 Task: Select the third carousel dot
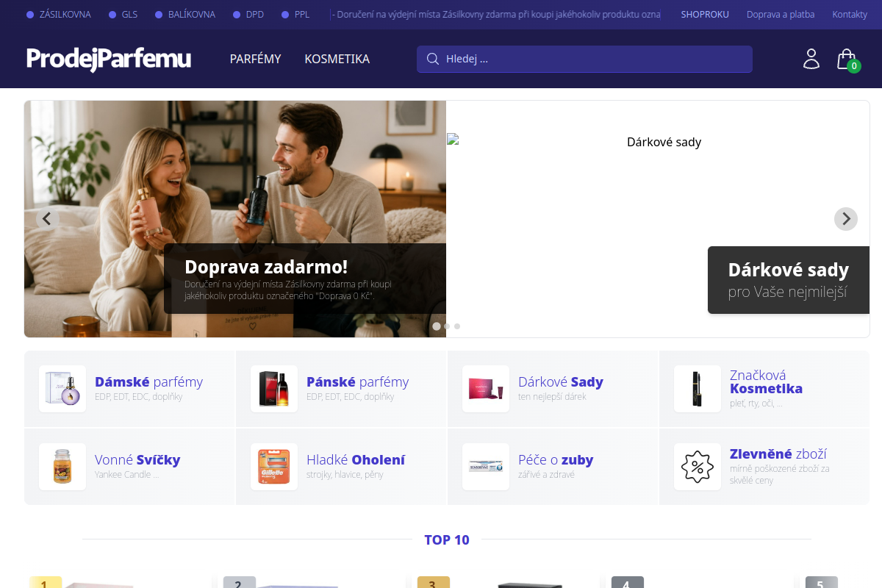tap(456, 326)
